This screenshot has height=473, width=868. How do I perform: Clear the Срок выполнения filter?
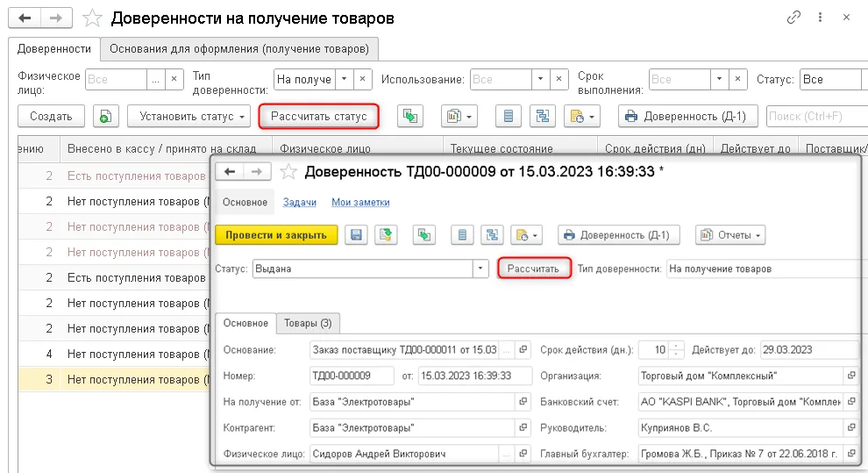[737, 79]
